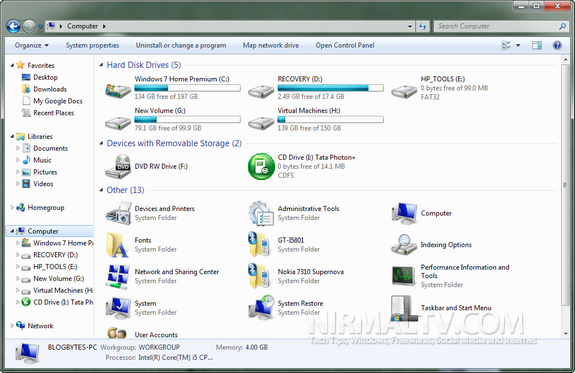This screenshot has width=575, height=373.
Task: Collapse the Hard Disk Drives group
Action: coord(101,65)
